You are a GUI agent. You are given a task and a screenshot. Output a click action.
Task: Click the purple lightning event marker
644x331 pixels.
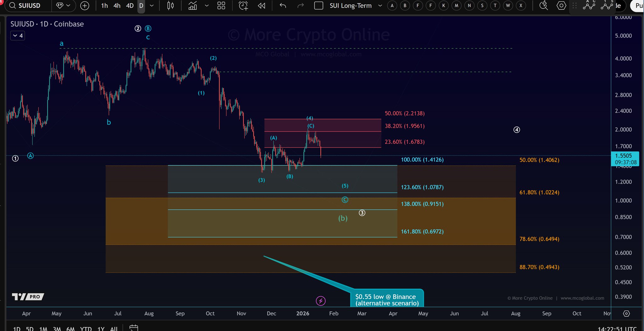[320, 301]
